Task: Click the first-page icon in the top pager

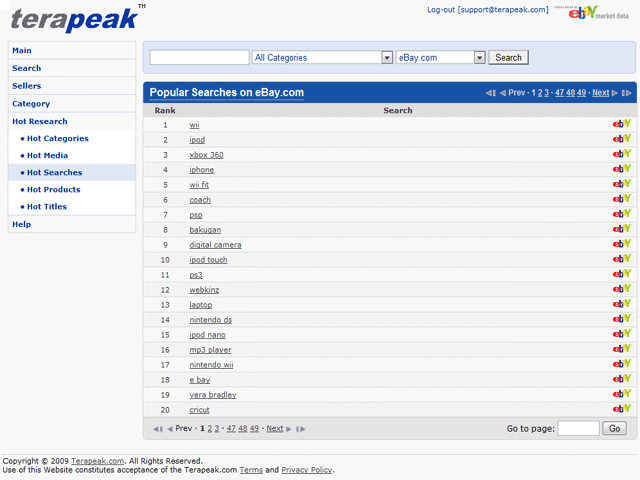Action: click(491, 93)
